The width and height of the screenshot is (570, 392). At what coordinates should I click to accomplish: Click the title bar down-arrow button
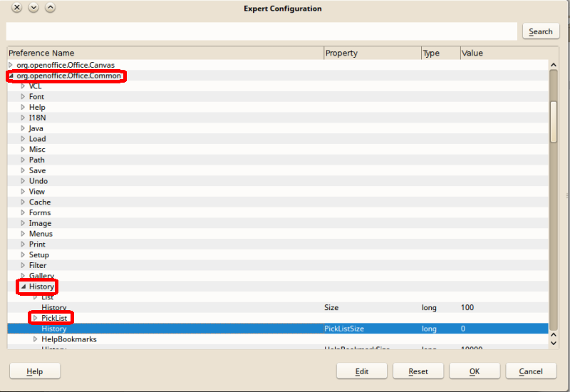33,7
